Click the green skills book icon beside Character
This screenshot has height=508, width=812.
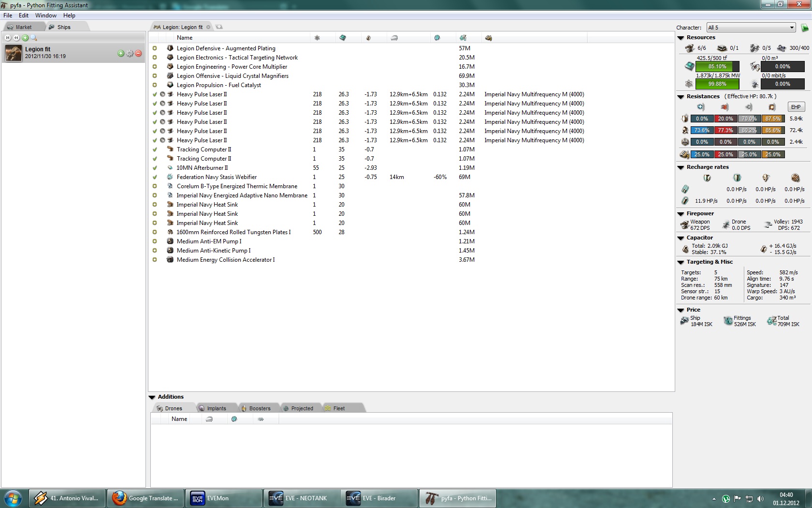[805, 28]
